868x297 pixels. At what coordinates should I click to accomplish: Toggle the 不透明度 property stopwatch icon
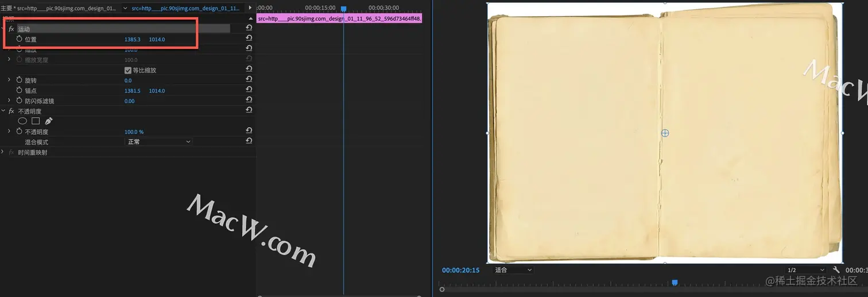[19, 132]
